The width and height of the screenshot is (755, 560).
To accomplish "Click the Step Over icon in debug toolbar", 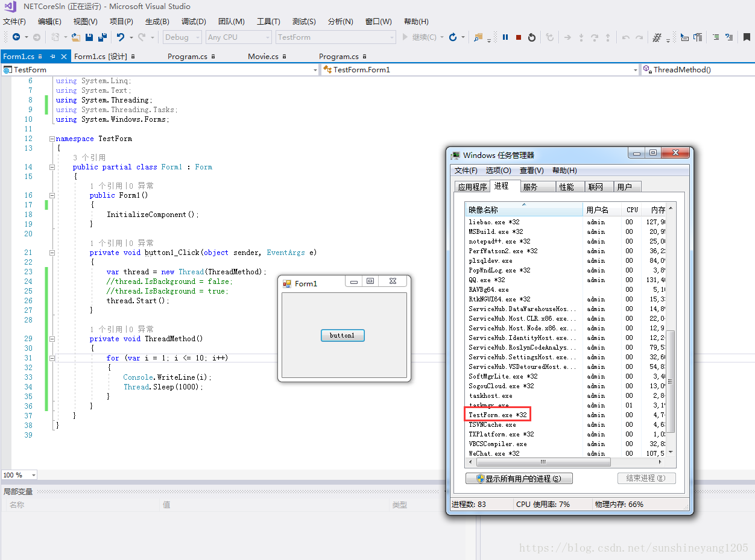I will pyautogui.click(x=595, y=37).
